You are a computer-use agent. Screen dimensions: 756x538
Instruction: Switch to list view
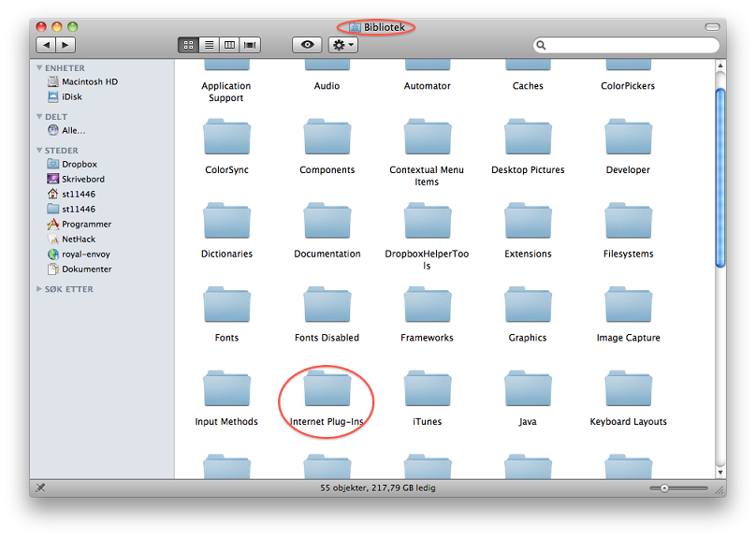(209, 45)
